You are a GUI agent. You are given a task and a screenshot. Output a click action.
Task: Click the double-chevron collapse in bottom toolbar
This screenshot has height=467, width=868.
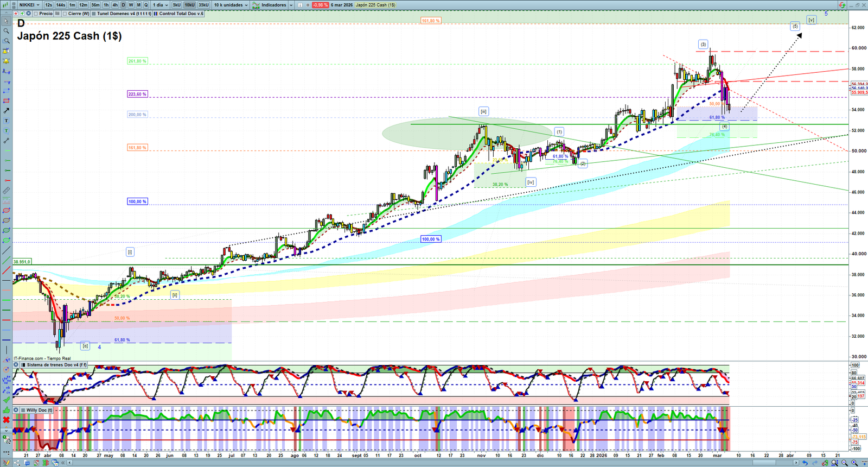click(x=62, y=463)
